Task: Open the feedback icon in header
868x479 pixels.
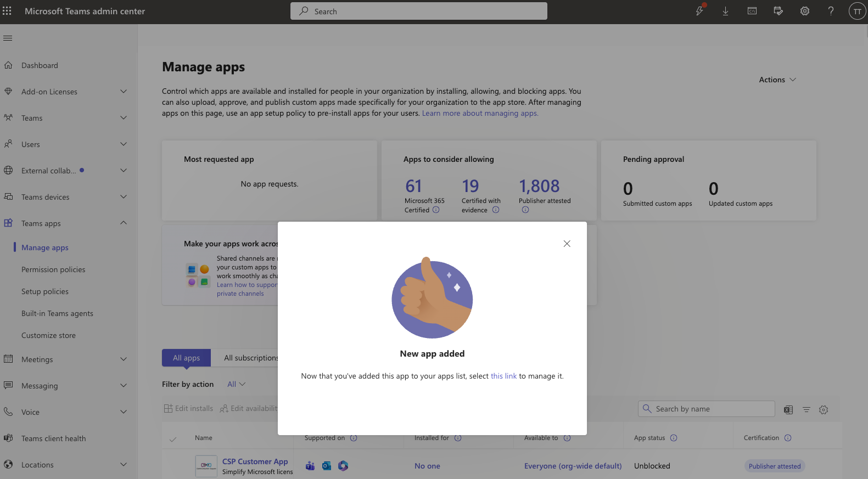Action: click(779, 11)
